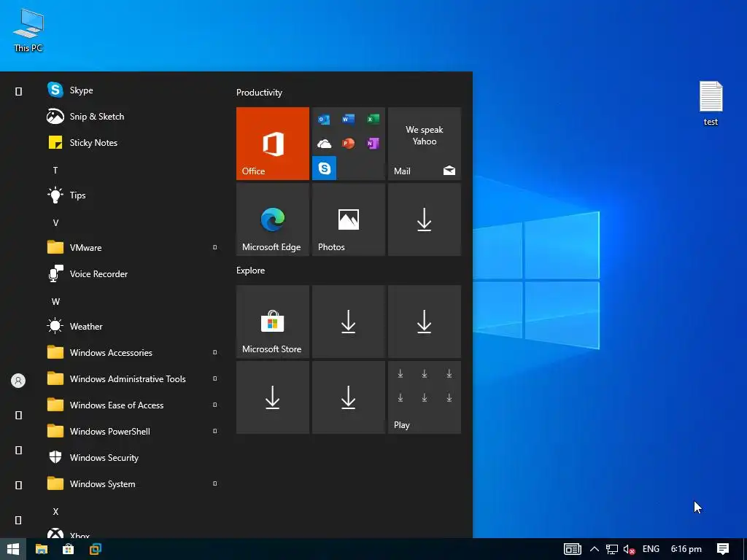747x560 pixels.
Task: Open the Microsoft Store tile
Action: point(273,322)
